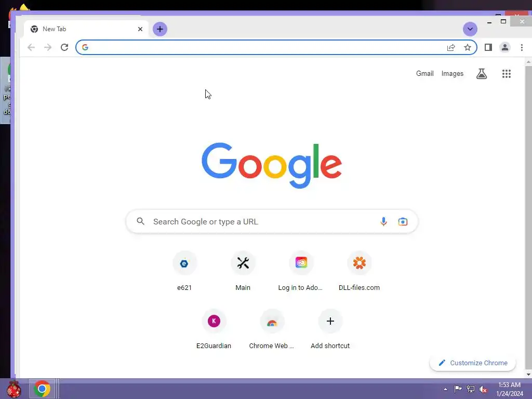Open the network tray icon
This screenshot has width=532, height=399.
point(471,389)
